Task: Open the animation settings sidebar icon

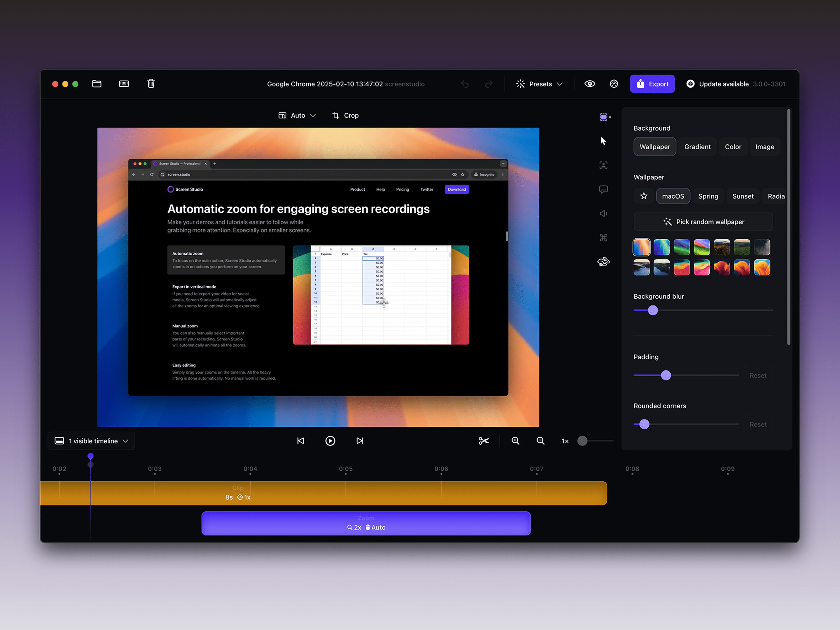Action: click(603, 262)
